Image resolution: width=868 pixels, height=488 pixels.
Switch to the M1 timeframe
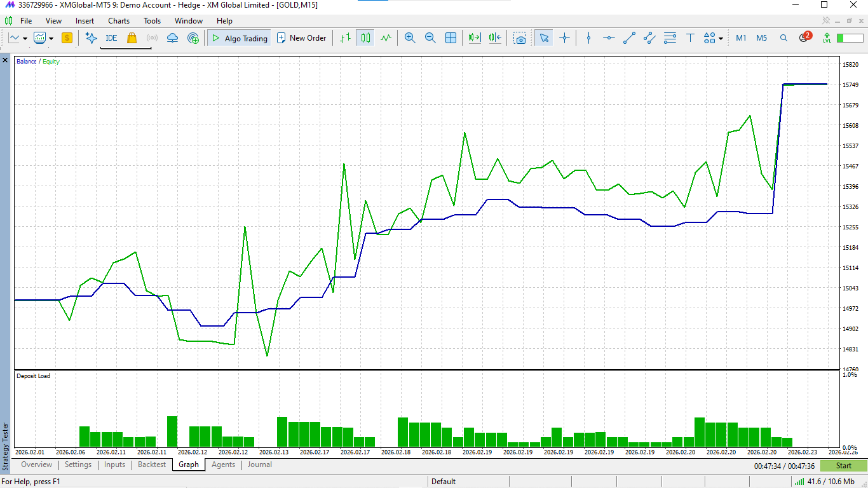[741, 38]
